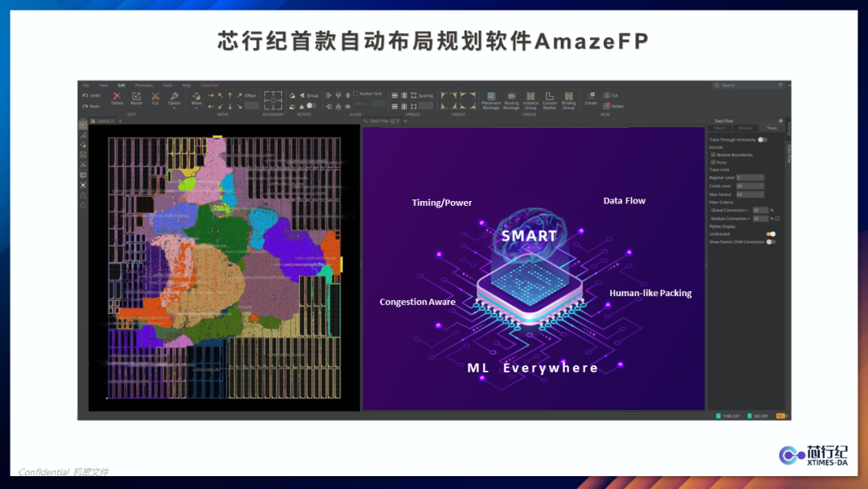Open Data Flow panel settings gear

(780, 121)
